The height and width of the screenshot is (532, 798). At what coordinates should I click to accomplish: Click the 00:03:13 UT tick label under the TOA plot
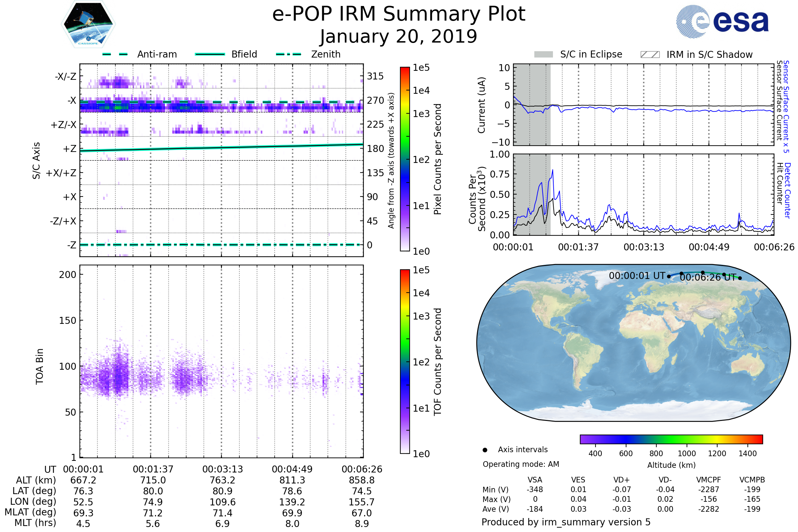click(222, 469)
